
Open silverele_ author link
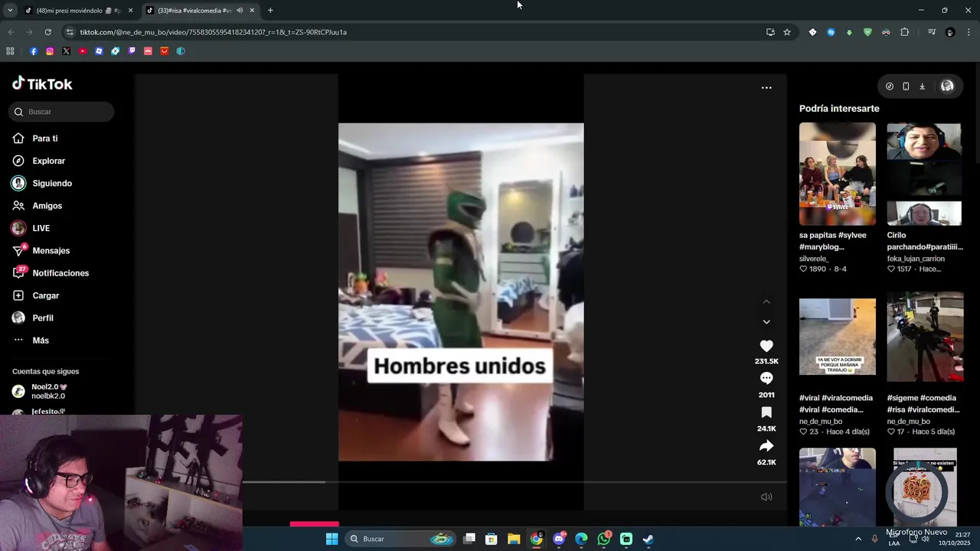tap(814, 259)
